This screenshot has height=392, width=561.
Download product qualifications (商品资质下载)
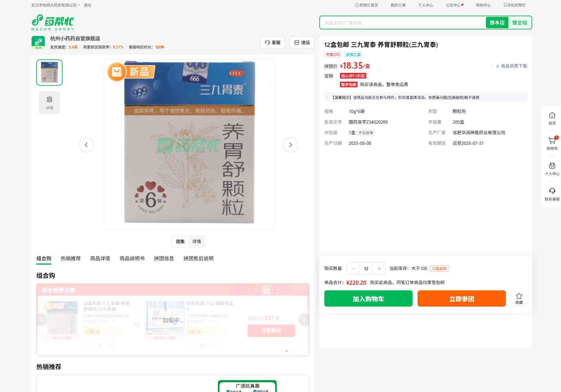[x=511, y=66]
